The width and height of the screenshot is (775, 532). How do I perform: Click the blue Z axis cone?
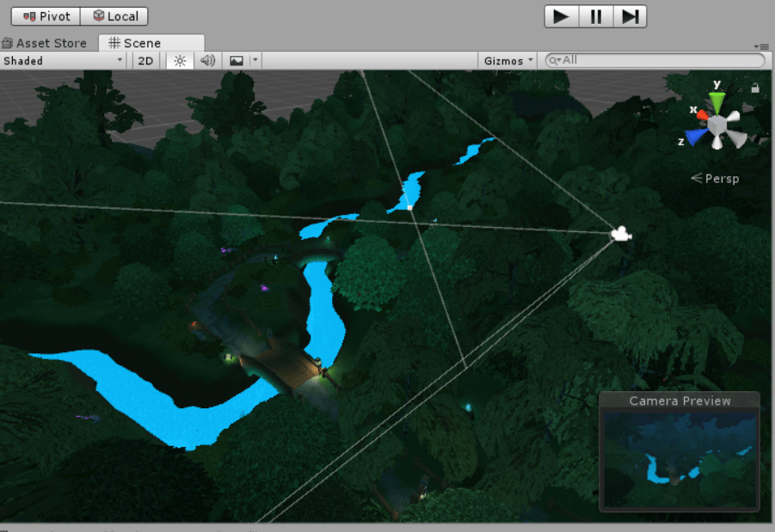click(696, 136)
